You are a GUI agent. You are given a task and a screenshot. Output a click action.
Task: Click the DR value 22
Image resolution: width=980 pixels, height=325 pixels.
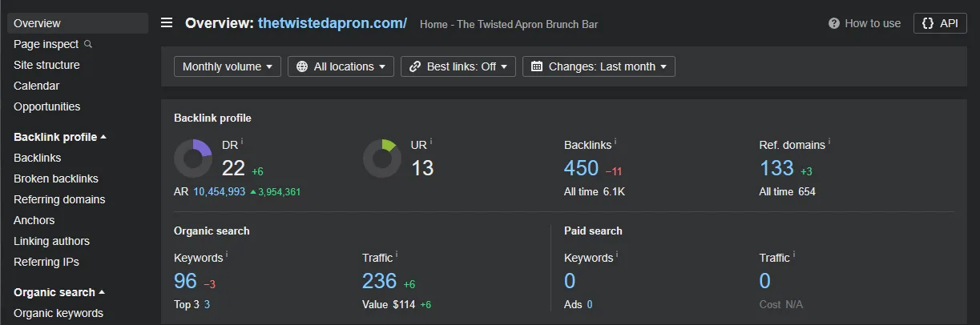233,168
